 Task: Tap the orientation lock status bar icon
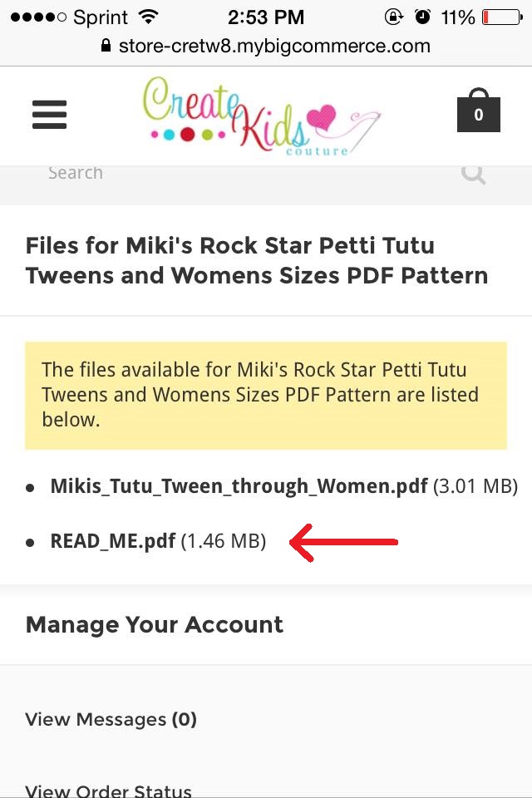pyautogui.click(x=394, y=16)
